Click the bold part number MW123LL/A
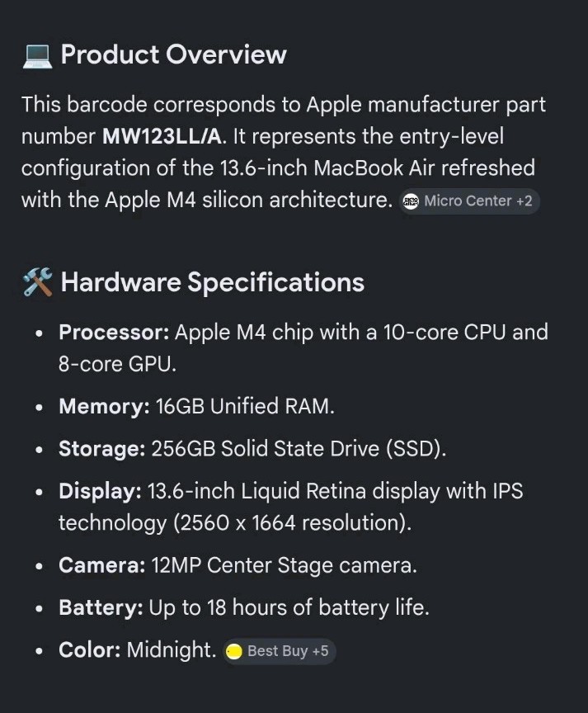The height and width of the screenshot is (713, 588). pyautogui.click(x=162, y=136)
